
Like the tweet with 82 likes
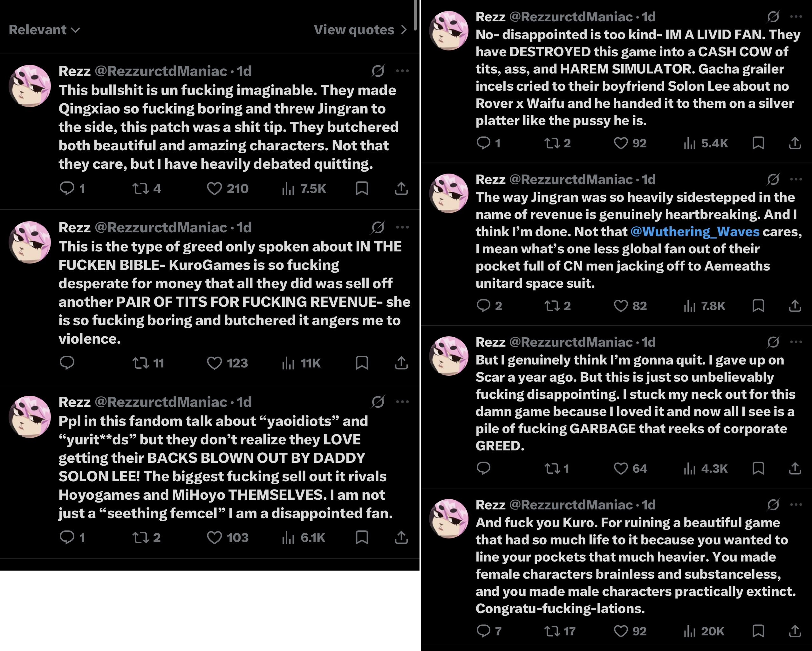pos(621,305)
